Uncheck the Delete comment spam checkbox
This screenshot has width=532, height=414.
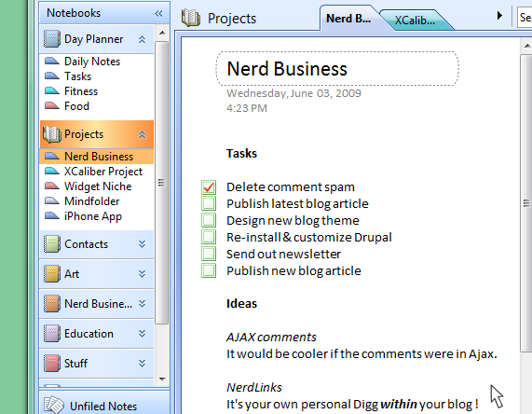(x=209, y=186)
